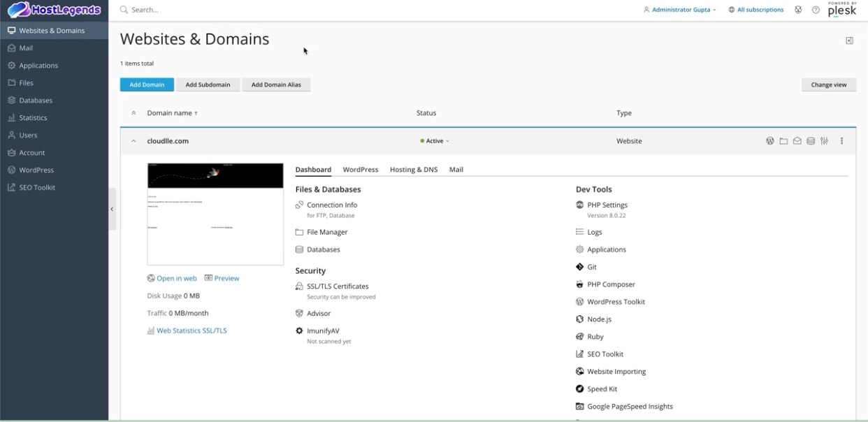Click the Add Subdomain button
The width and height of the screenshot is (868, 422).
(x=208, y=85)
